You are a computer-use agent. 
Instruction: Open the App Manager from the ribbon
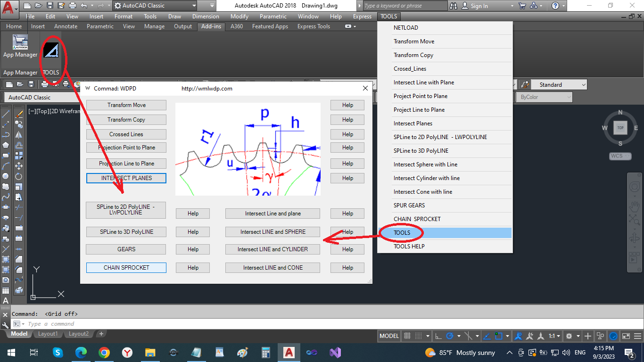pyautogui.click(x=20, y=46)
